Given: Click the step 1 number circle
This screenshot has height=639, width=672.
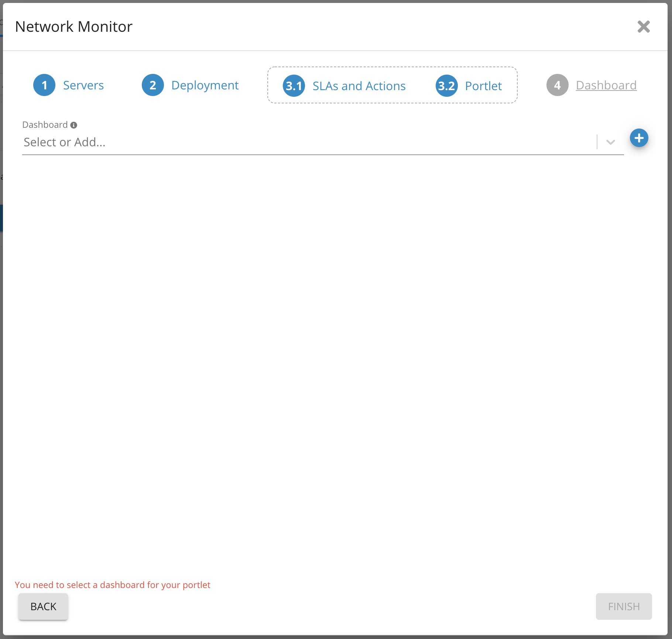Looking at the screenshot, I should click(x=44, y=85).
